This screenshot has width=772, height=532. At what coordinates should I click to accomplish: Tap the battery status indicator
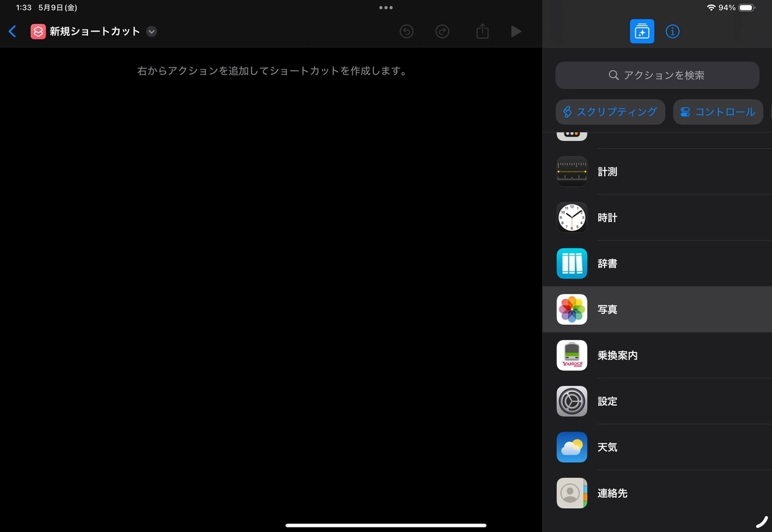coord(748,8)
